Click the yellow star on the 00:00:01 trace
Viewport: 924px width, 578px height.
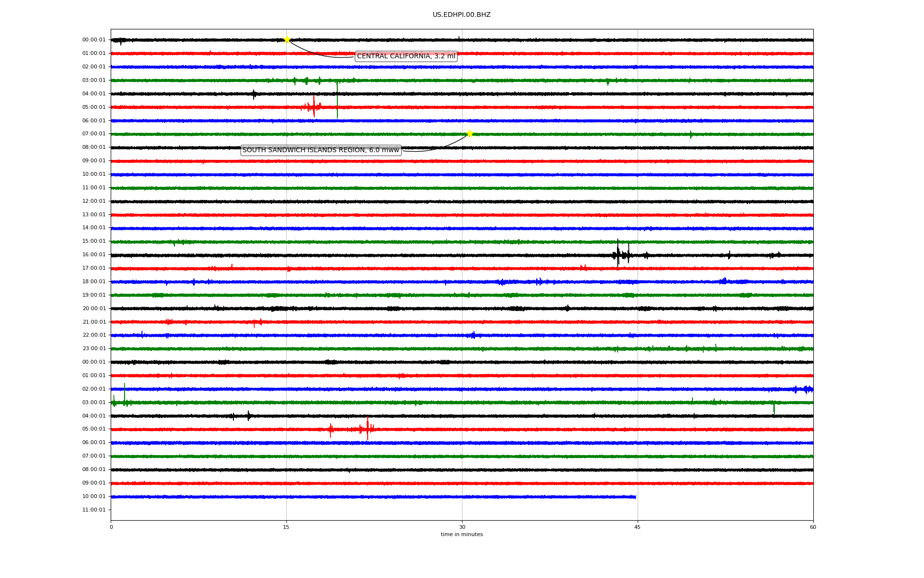pyautogui.click(x=287, y=39)
